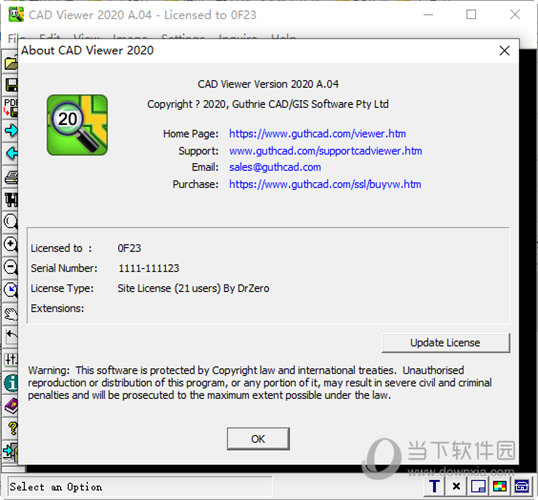The width and height of the screenshot is (538, 500).
Task: Click the blue layout page icon
Action: point(478,487)
